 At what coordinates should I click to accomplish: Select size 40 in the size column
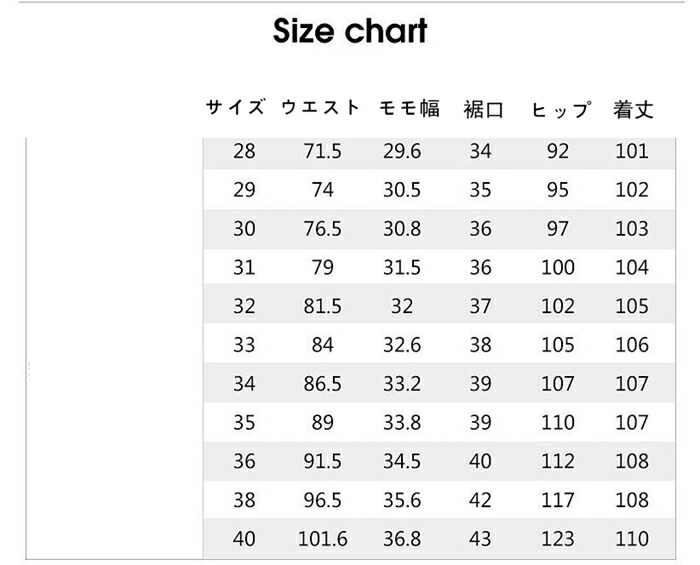tap(244, 539)
